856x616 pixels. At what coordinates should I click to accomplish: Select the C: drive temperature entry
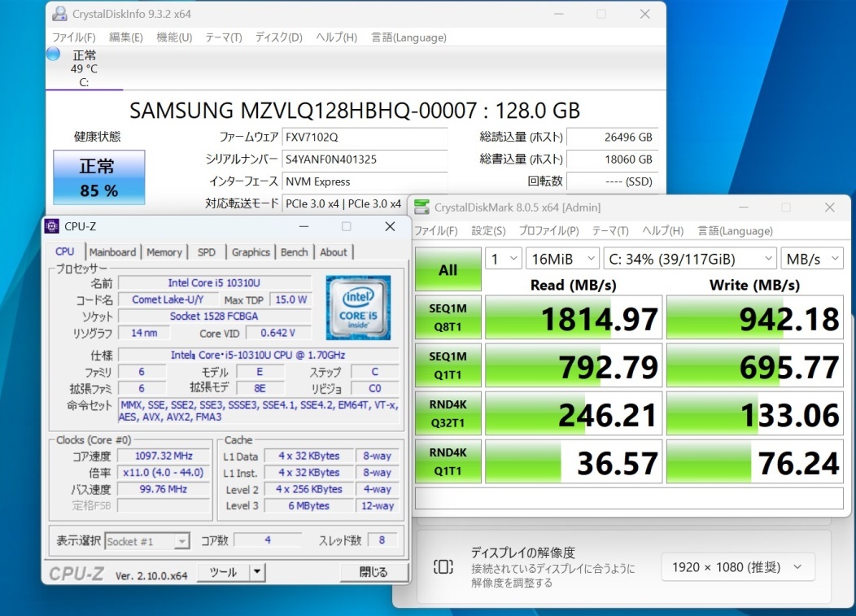click(x=84, y=68)
